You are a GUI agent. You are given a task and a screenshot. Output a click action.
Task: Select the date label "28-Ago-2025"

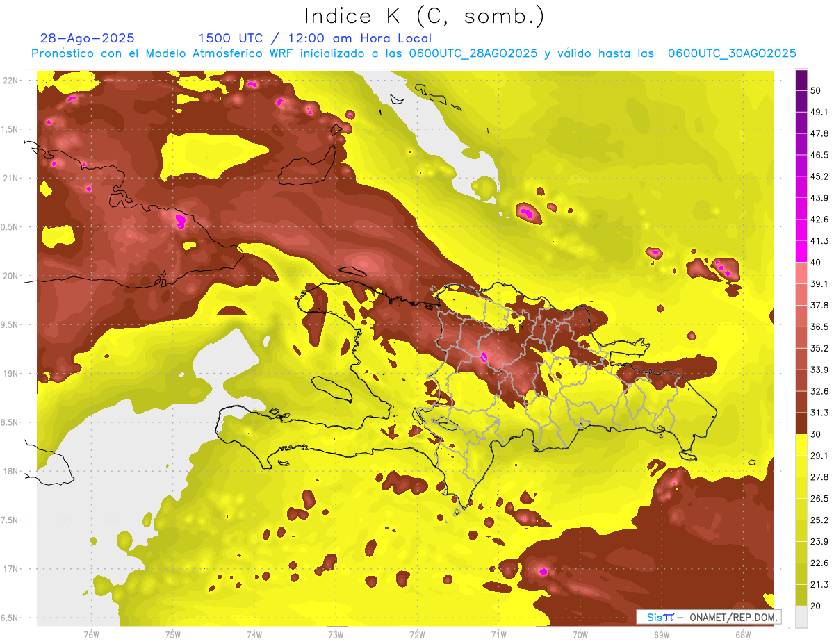pyautogui.click(x=88, y=38)
